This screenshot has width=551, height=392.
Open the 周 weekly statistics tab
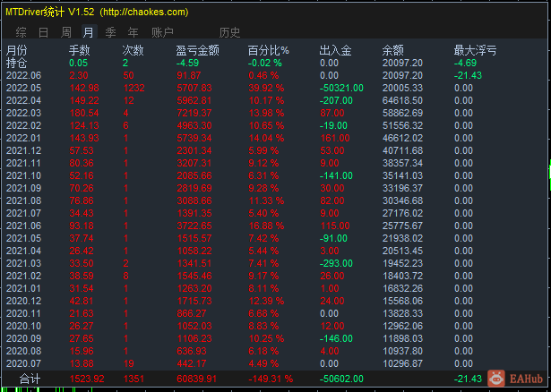click(66, 32)
